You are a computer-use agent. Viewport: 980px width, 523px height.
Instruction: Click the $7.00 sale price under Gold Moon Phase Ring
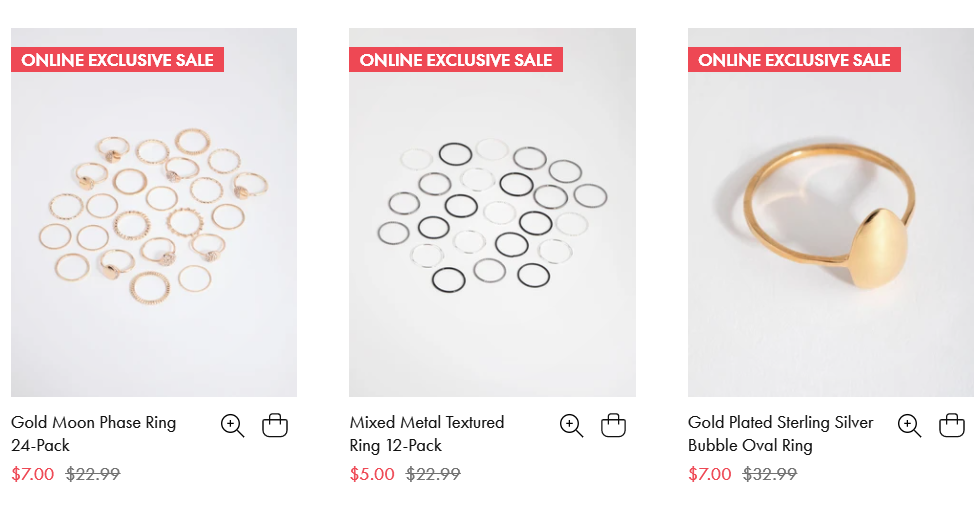coord(32,474)
